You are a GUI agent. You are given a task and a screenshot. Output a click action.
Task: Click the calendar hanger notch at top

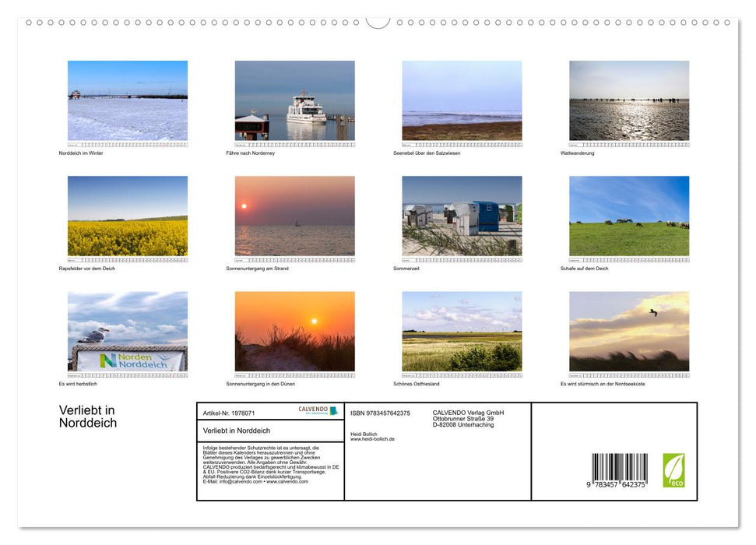pos(378,22)
